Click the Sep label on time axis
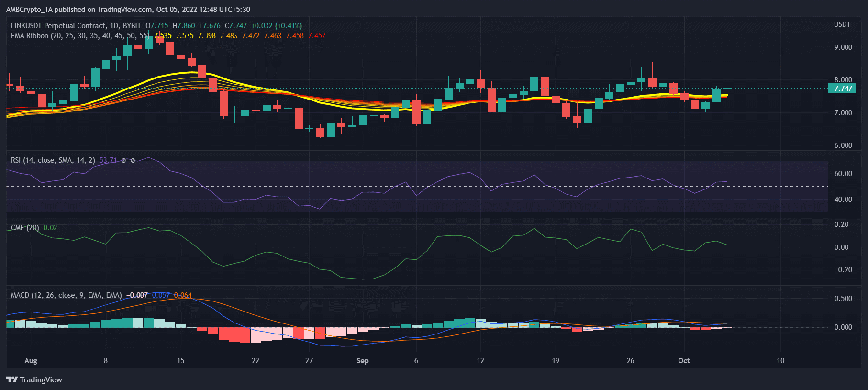 click(363, 361)
